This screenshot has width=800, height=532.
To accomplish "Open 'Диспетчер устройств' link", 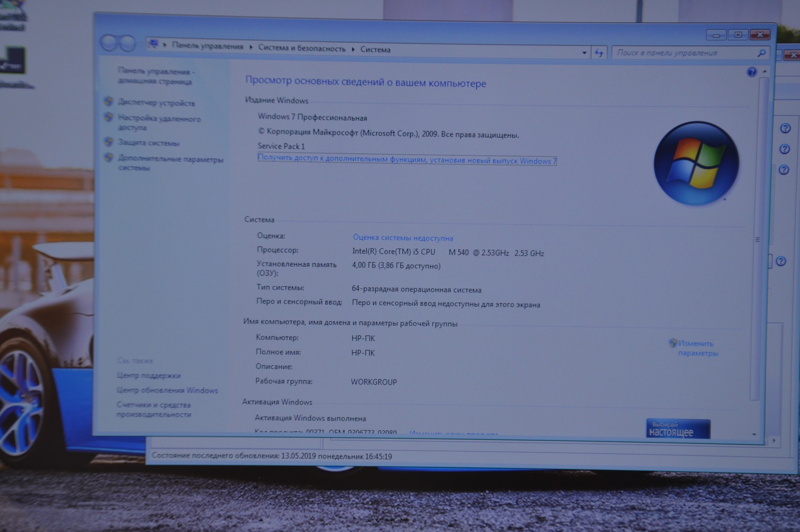I will [x=156, y=103].
